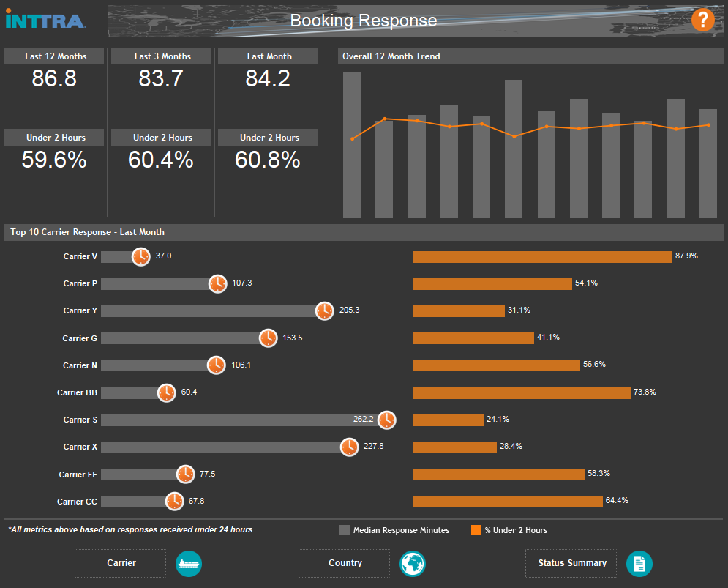This screenshot has width=728, height=588.
Task: Click the document Status Summary icon
Action: pyautogui.click(x=639, y=563)
